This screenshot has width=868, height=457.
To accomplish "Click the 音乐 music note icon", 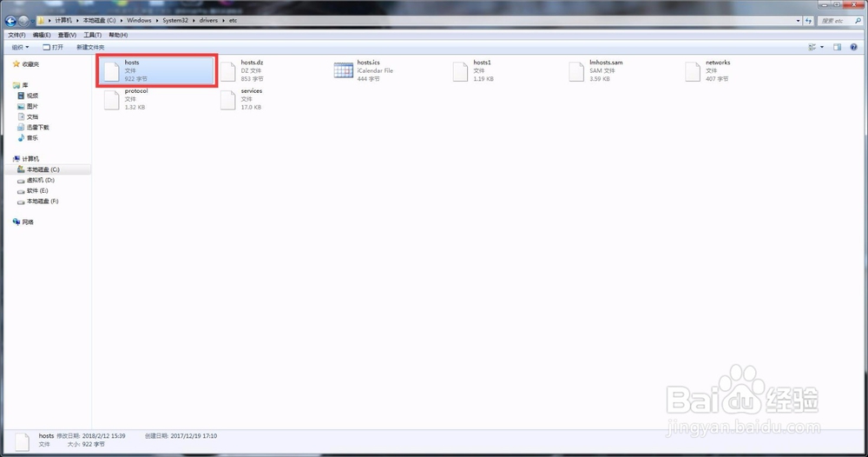I will [21, 138].
